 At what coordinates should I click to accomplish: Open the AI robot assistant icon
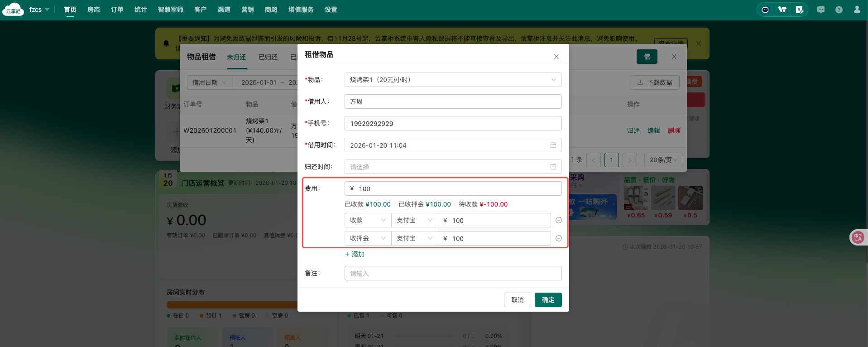(x=765, y=10)
